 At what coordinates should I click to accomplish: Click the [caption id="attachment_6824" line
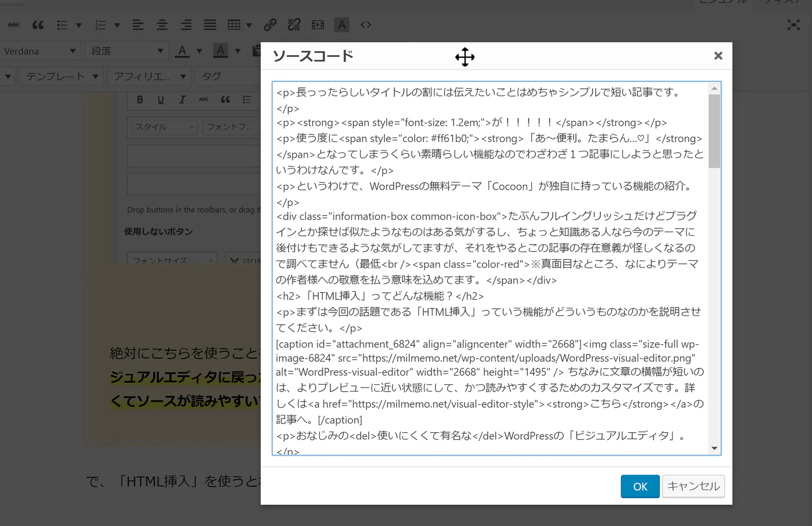487,344
